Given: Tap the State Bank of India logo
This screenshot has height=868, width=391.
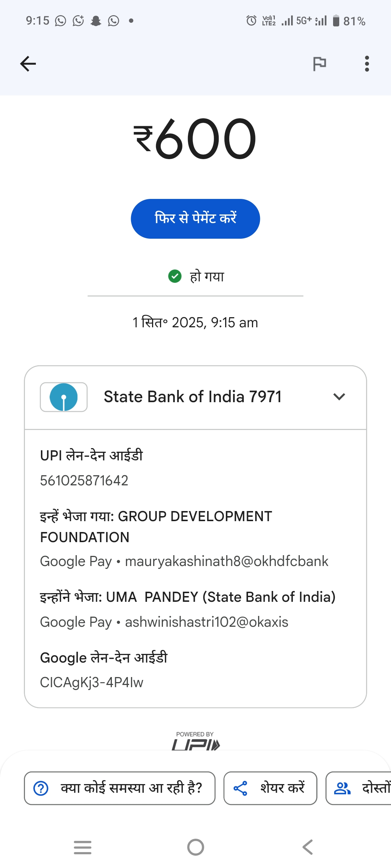Looking at the screenshot, I should tap(64, 397).
